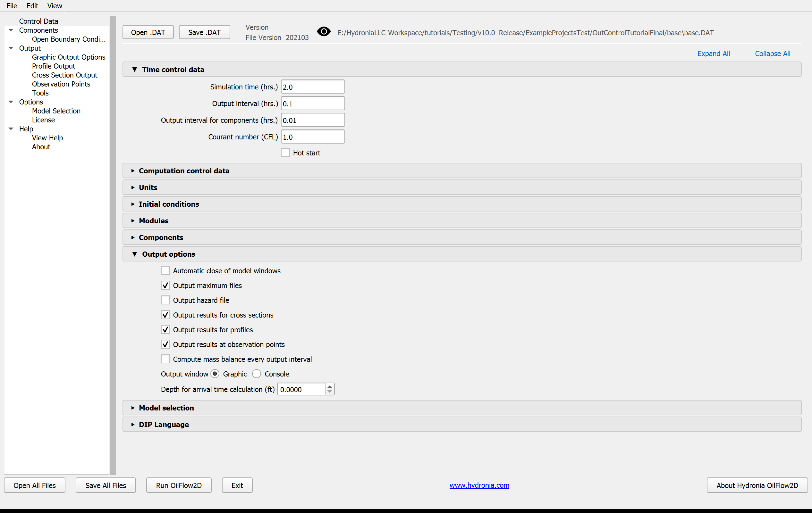Expand the DIP Language section
Image resolution: width=812 pixels, height=513 pixels.
coord(461,425)
